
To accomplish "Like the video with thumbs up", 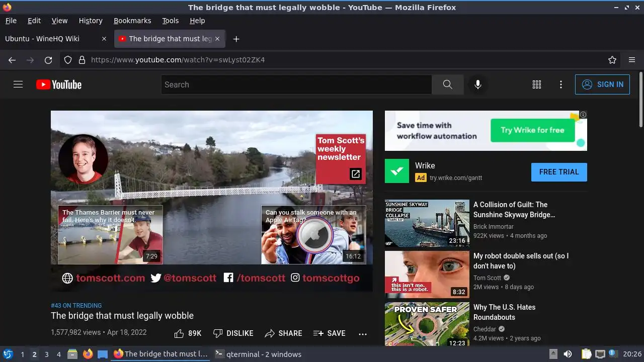I will click(x=188, y=333).
